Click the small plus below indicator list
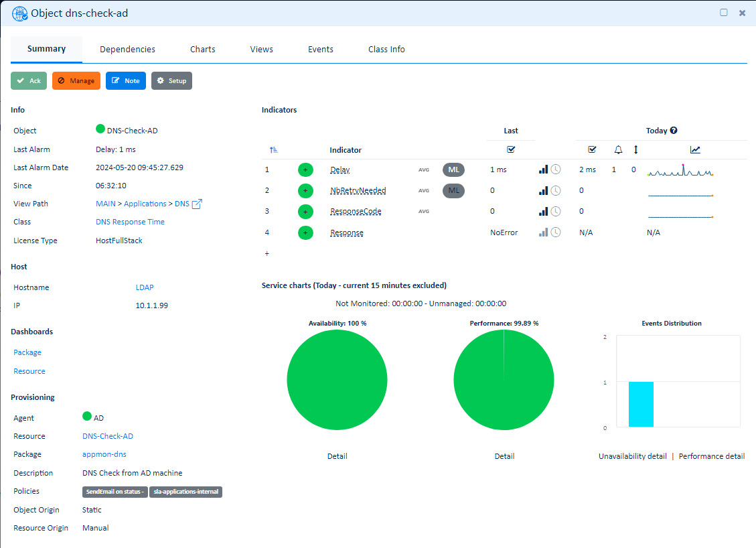Viewport: 756px width, 548px height. (x=267, y=254)
